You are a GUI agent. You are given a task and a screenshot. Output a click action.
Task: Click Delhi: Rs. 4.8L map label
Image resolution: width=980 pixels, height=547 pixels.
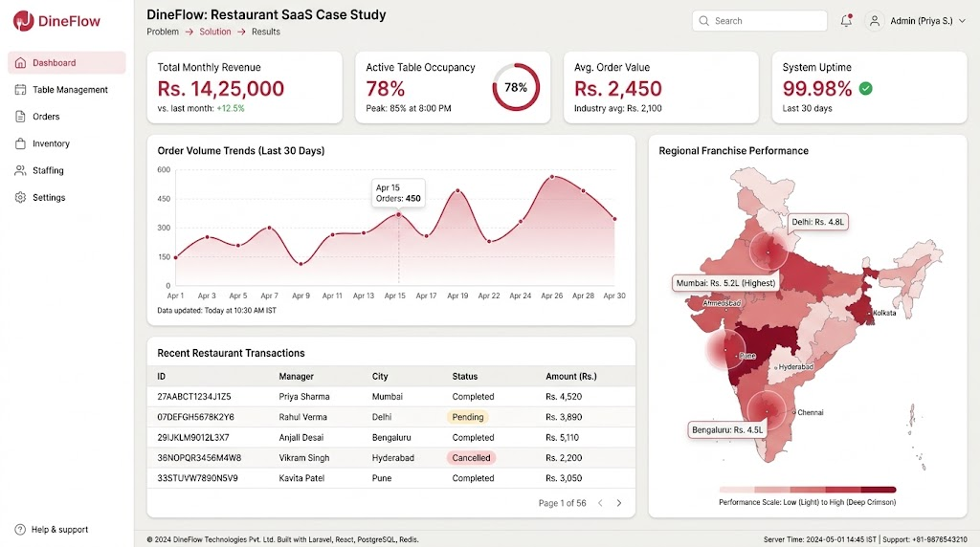pyautogui.click(x=817, y=222)
